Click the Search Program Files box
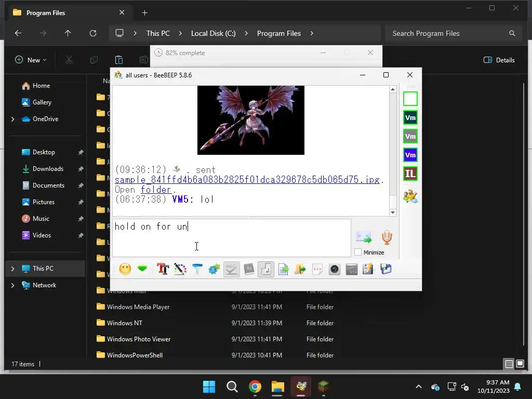The width and height of the screenshot is (532, 399). pos(453,33)
